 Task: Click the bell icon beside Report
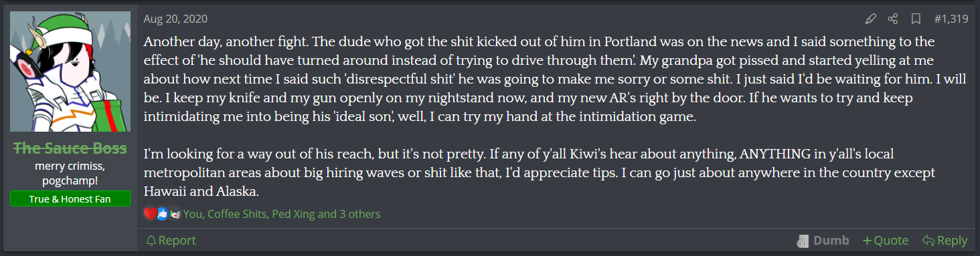[151, 241]
